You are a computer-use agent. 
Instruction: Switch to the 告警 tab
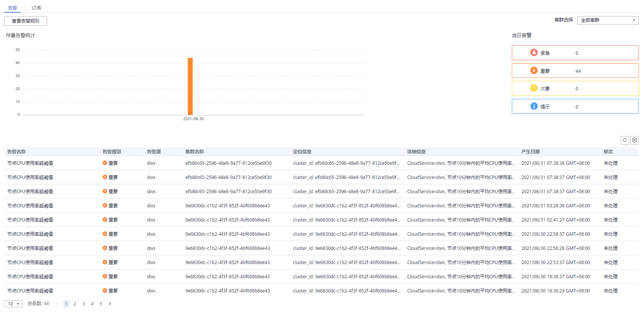coord(13,8)
